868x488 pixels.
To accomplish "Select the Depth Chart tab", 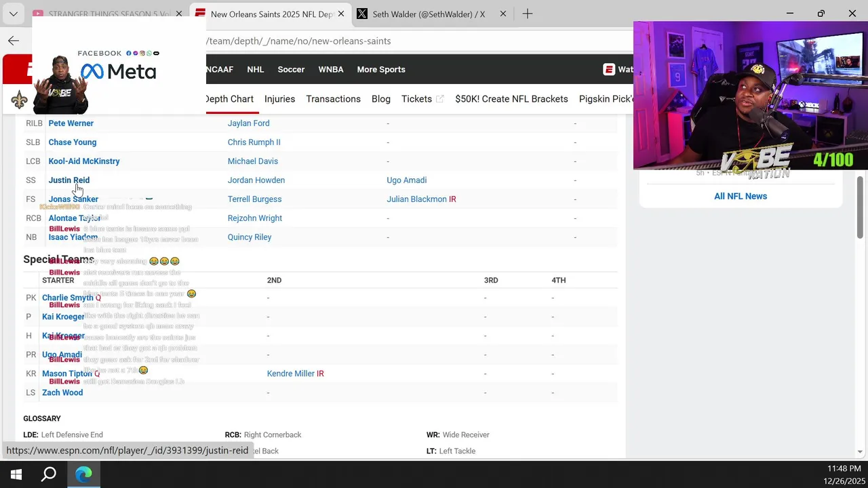I will (230, 99).
